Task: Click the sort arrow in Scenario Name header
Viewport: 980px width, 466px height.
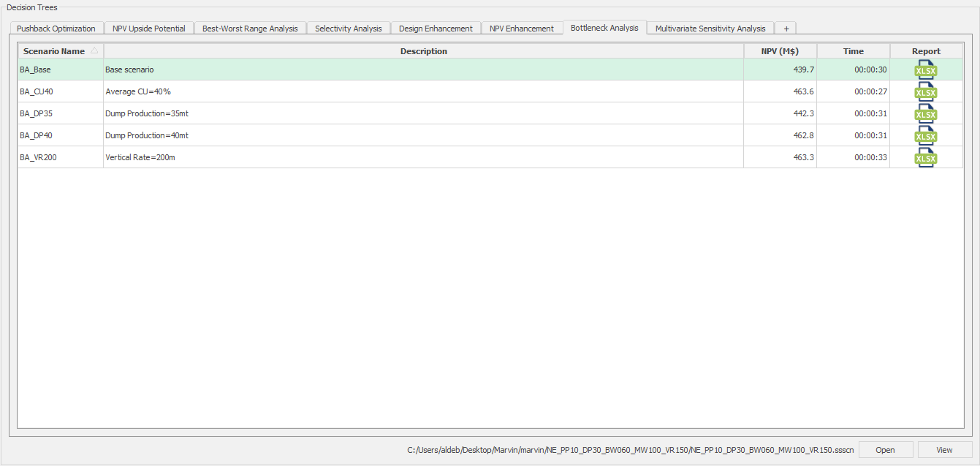Action: tap(94, 51)
